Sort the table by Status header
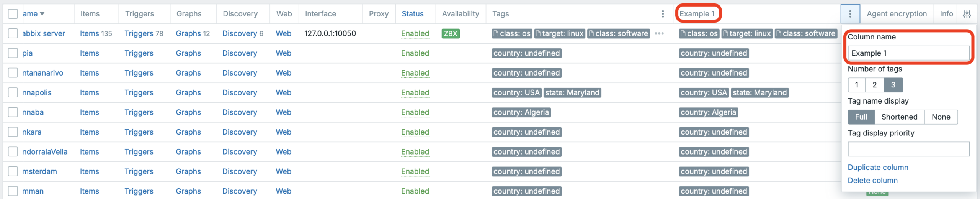Screen dimensions: 980x199 click(x=412, y=14)
